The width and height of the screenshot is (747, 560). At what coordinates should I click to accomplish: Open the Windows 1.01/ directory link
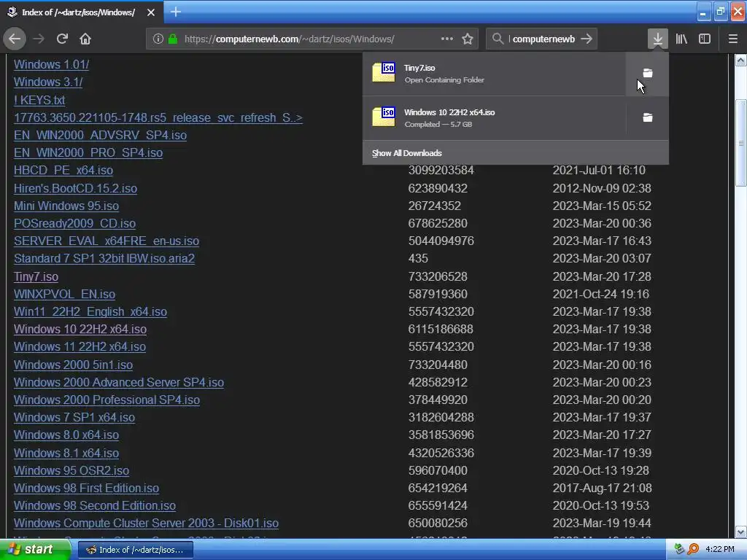click(52, 64)
